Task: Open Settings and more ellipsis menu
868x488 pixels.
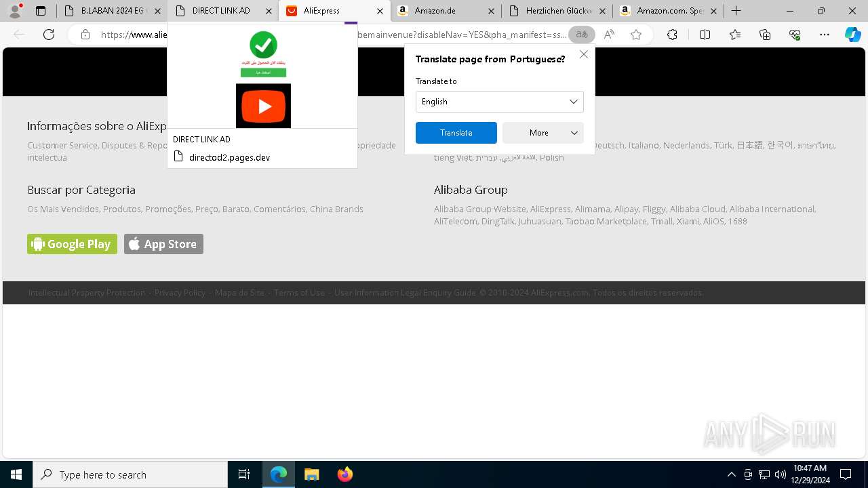Action: coord(825,35)
